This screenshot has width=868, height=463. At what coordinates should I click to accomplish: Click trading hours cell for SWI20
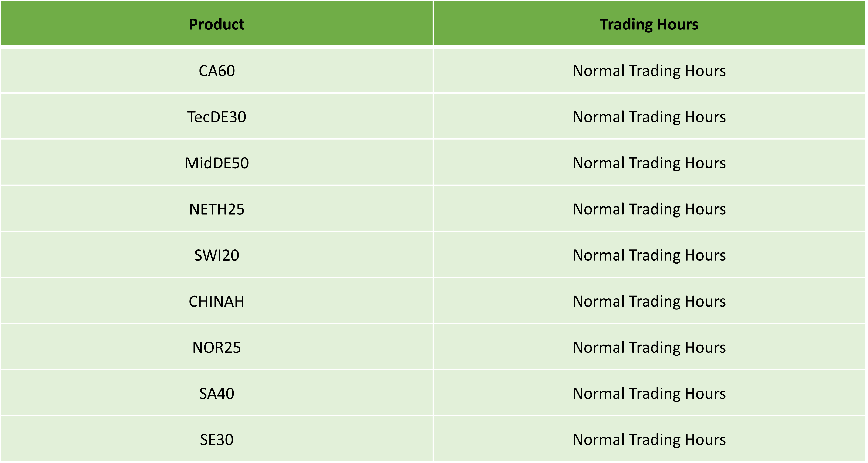(649, 255)
